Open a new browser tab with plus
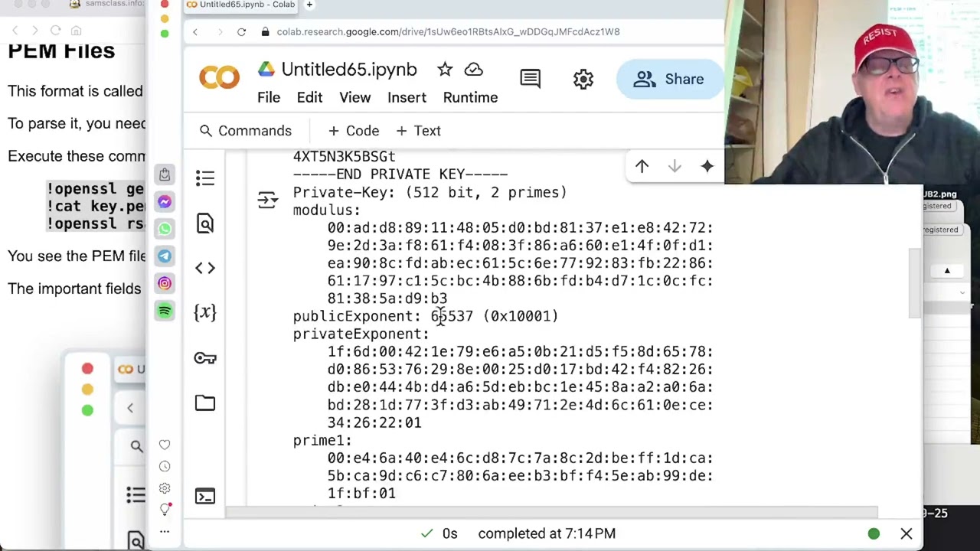Screen dimensions: 980x551 pyautogui.click(x=309, y=5)
